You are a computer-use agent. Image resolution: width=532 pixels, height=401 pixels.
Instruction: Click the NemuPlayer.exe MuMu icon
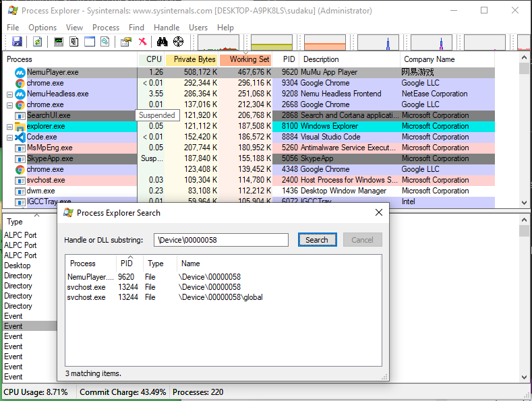(x=20, y=72)
